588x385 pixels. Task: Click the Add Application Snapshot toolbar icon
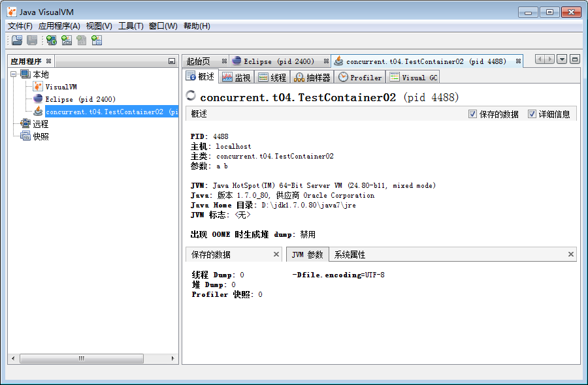[97, 40]
